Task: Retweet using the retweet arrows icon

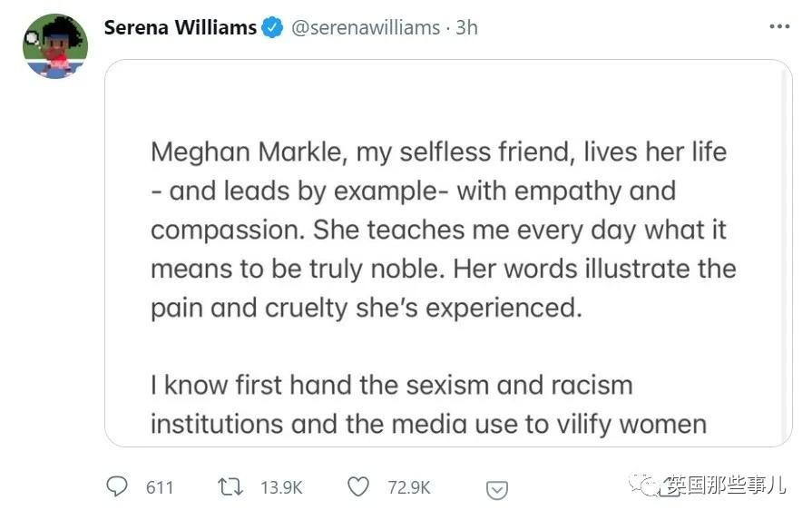Action: click(230, 487)
